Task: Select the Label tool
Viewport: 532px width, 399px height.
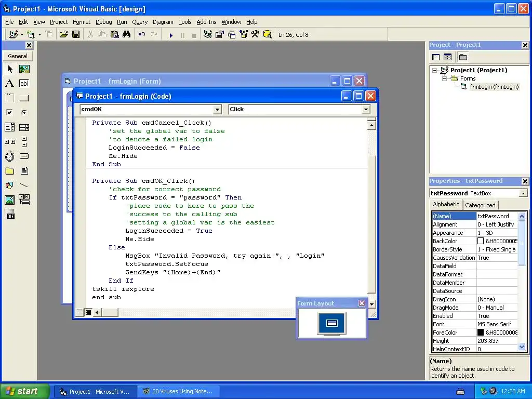Action: pos(10,84)
